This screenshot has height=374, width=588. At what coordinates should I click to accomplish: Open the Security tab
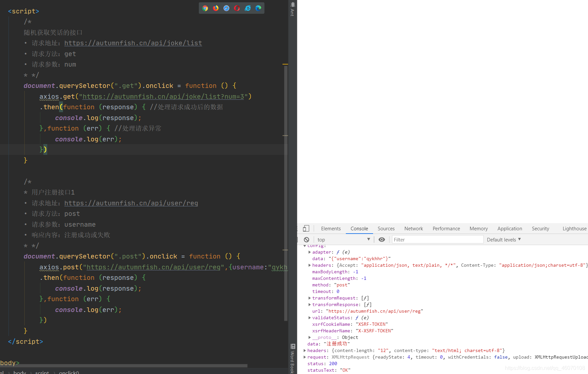coord(540,228)
